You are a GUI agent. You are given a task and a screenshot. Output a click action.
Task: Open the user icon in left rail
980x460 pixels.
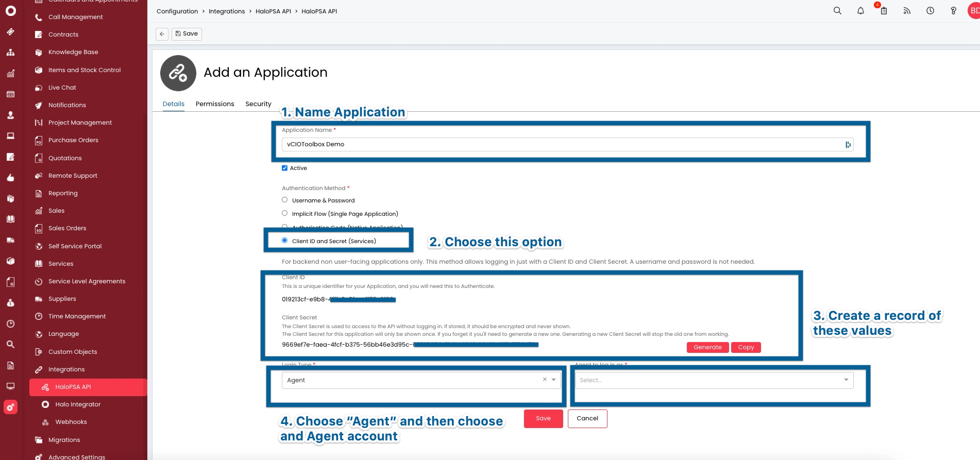(x=10, y=115)
